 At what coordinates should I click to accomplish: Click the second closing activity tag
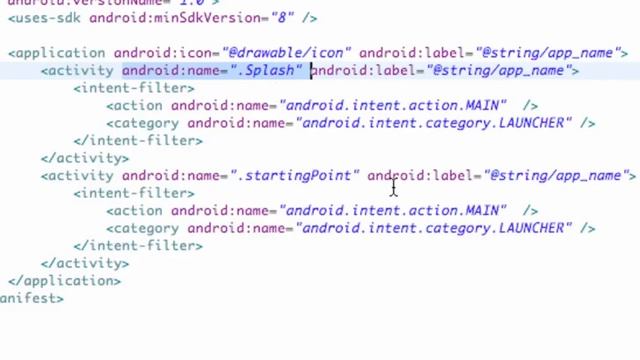(x=85, y=264)
